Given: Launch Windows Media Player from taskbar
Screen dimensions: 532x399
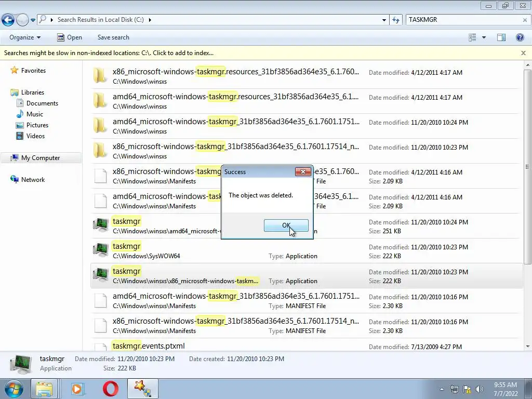Looking at the screenshot, I should coord(77,389).
